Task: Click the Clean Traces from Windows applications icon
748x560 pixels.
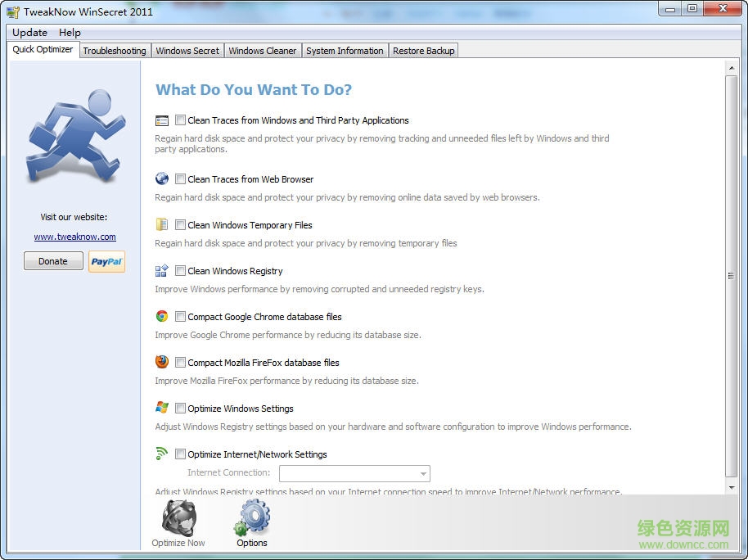Action: (162, 120)
